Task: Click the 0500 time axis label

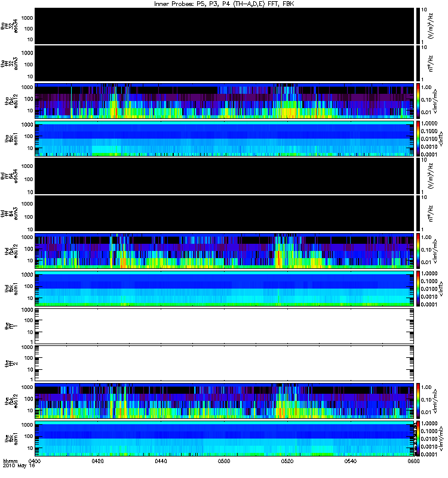Action: [x=224, y=461]
